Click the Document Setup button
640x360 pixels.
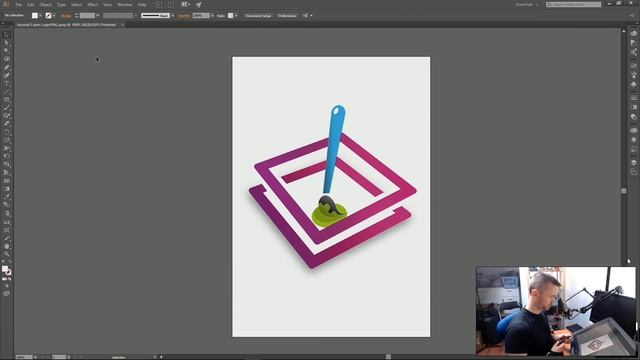pos(258,16)
